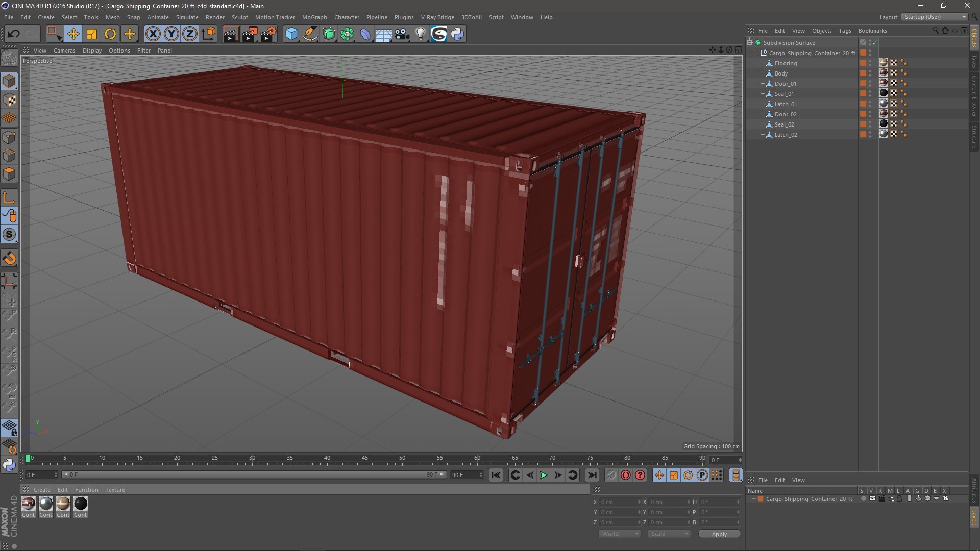The width and height of the screenshot is (980, 551).
Task: Click the Coordinate System icon
Action: click(x=209, y=34)
